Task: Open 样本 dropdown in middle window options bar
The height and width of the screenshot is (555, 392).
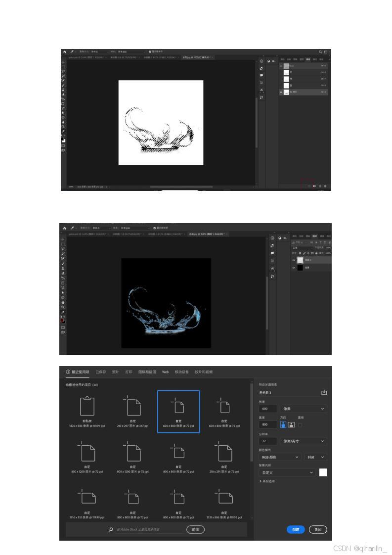Action: click(134, 228)
